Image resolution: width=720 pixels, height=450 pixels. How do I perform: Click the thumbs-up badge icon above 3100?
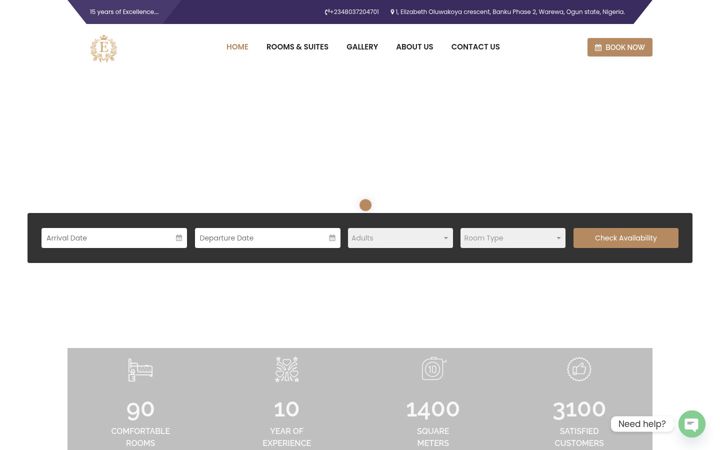(x=579, y=369)
